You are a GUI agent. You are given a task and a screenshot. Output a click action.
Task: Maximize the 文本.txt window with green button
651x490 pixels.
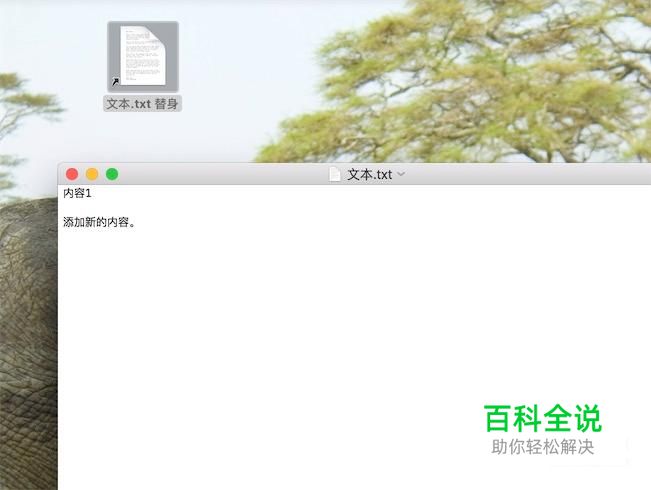(x=112, y=174)
